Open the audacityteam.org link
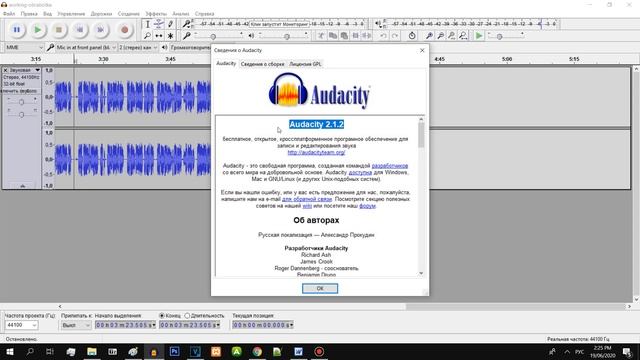Image resolution: width=640 pixels, height=360 pixels. (316, 152)
